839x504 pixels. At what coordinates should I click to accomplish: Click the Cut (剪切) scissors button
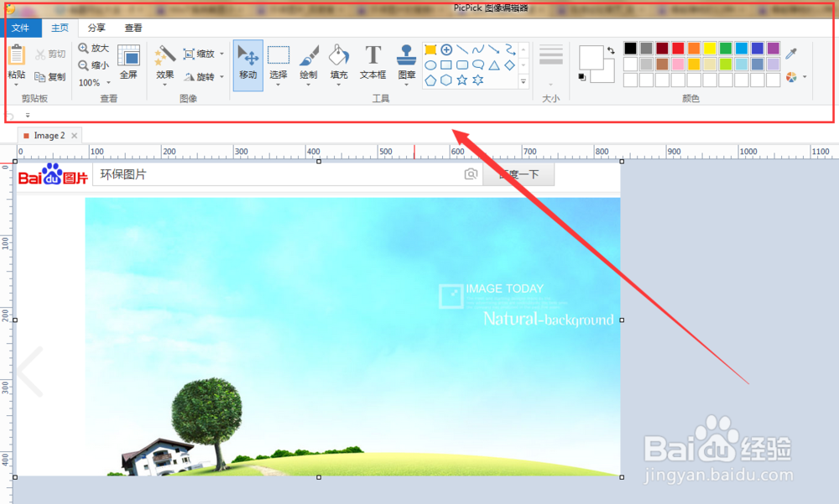pyautogui.click(x=50, y=54)
